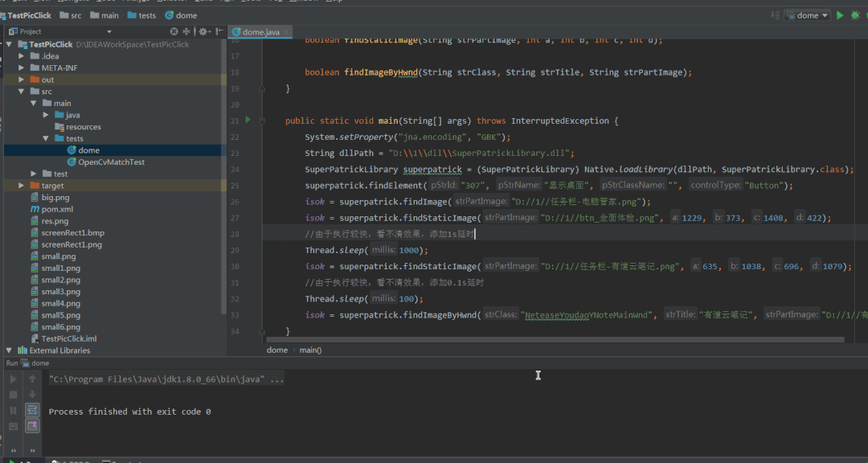Click the pause output icon in Run panel

click(x=14, y=411)
